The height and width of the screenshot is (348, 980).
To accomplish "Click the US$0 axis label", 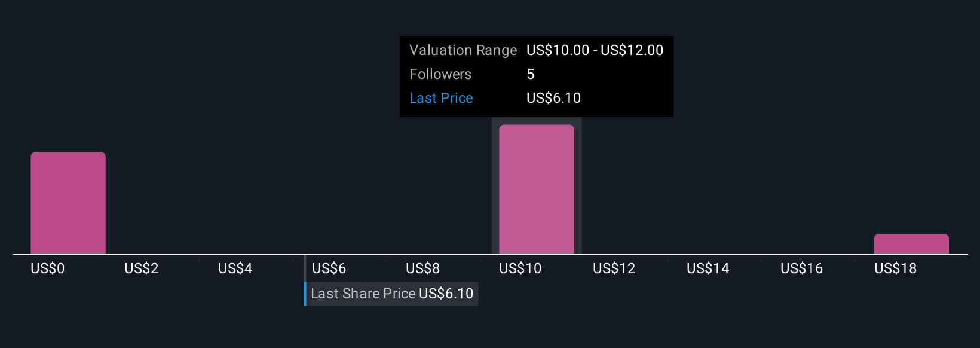I will 47,268.
